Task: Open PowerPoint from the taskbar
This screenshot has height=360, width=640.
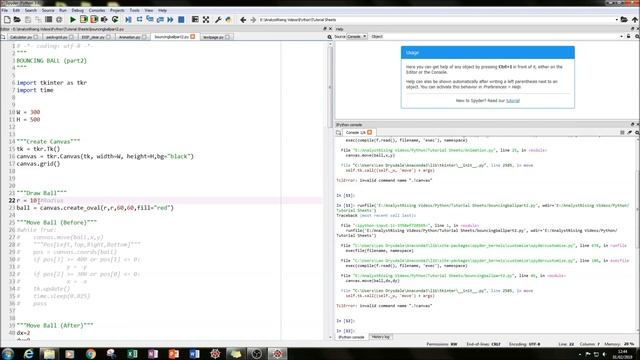Action: coord(173,353)
